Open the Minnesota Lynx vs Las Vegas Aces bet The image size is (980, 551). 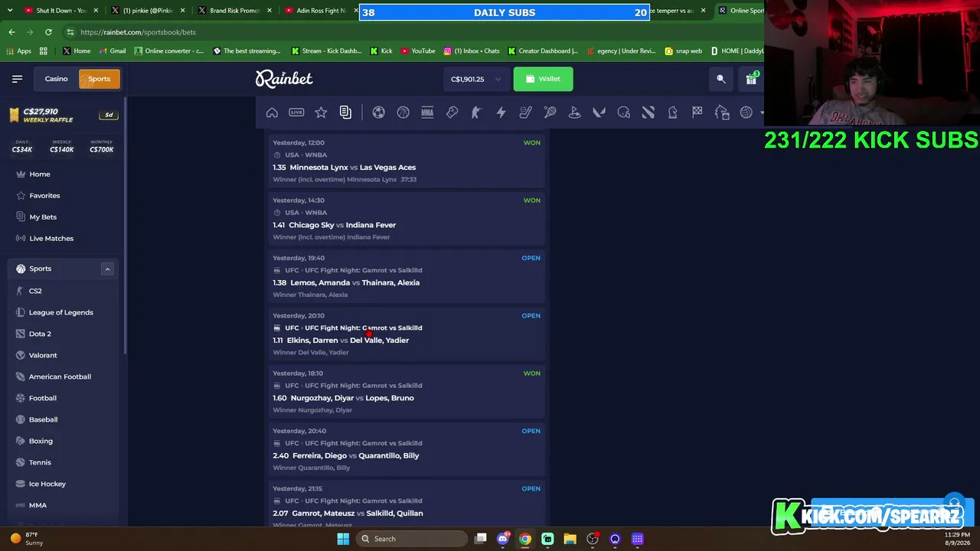tap(407, 161)
